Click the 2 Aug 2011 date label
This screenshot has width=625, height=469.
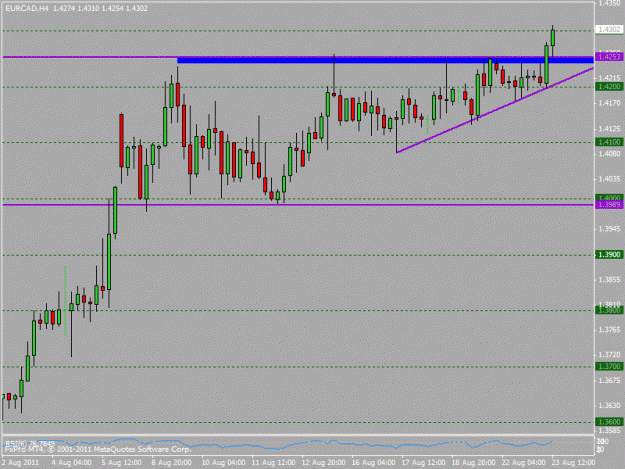tap(20, 462)
